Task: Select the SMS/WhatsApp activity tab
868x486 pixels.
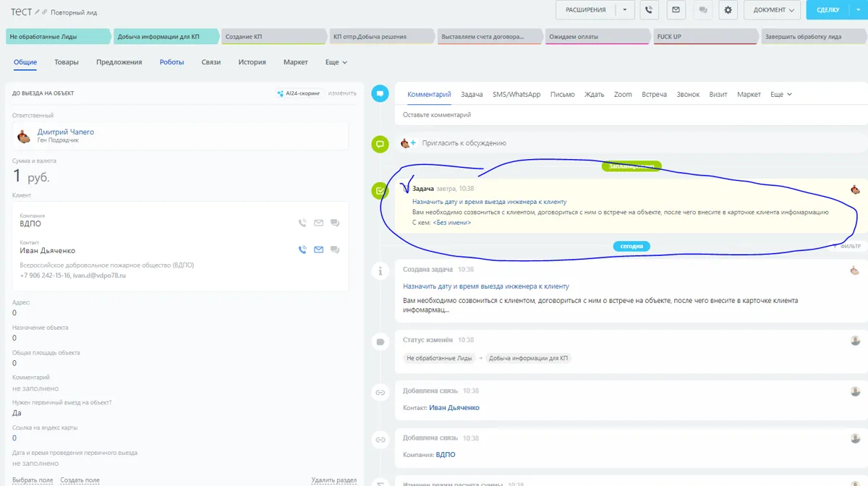Action: (516, 95)
